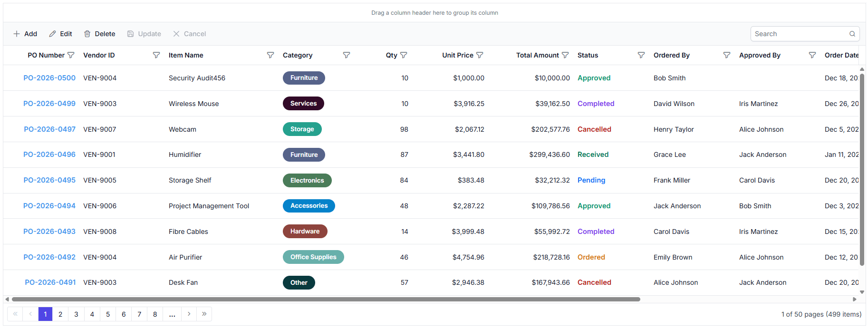
Task: Click the Accessories category badge
Action: [x=309, y=206]
